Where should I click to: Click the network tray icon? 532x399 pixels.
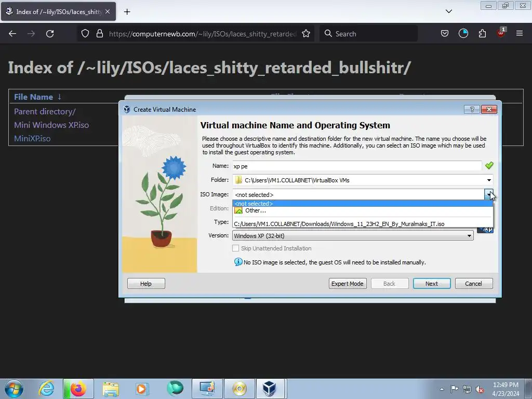point(467,389)
